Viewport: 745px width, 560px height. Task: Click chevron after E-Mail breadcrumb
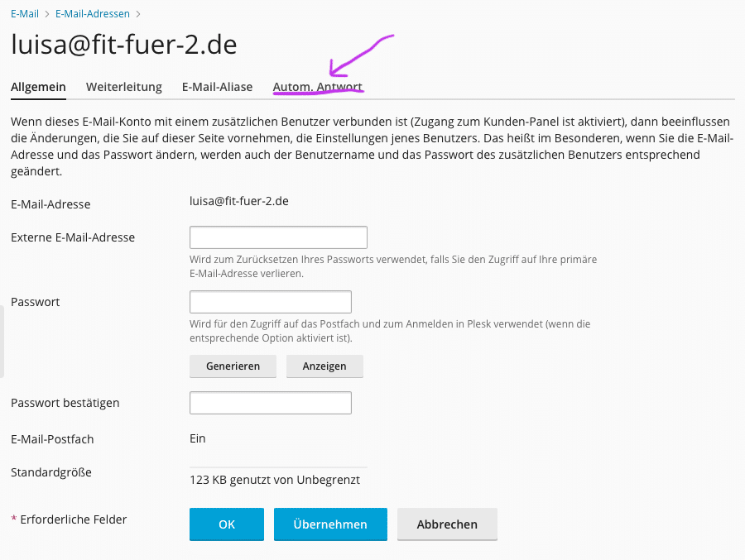47,14
